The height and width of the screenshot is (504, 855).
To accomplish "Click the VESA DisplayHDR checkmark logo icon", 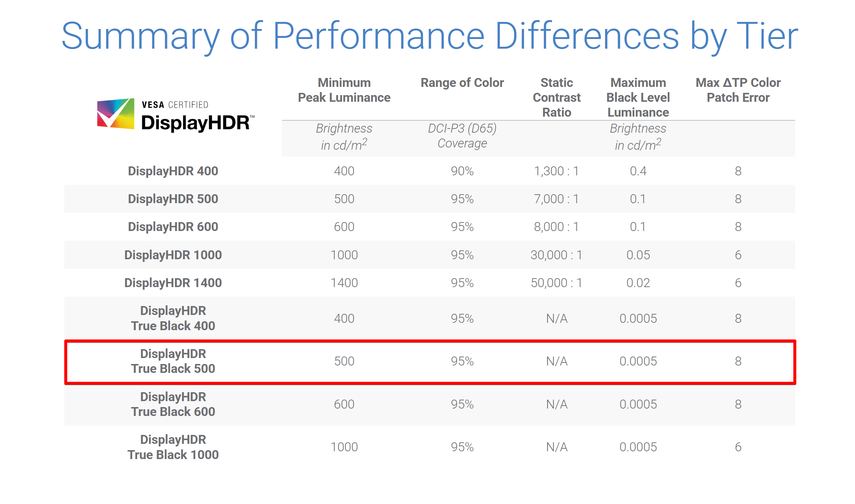I will pos(116,114).
